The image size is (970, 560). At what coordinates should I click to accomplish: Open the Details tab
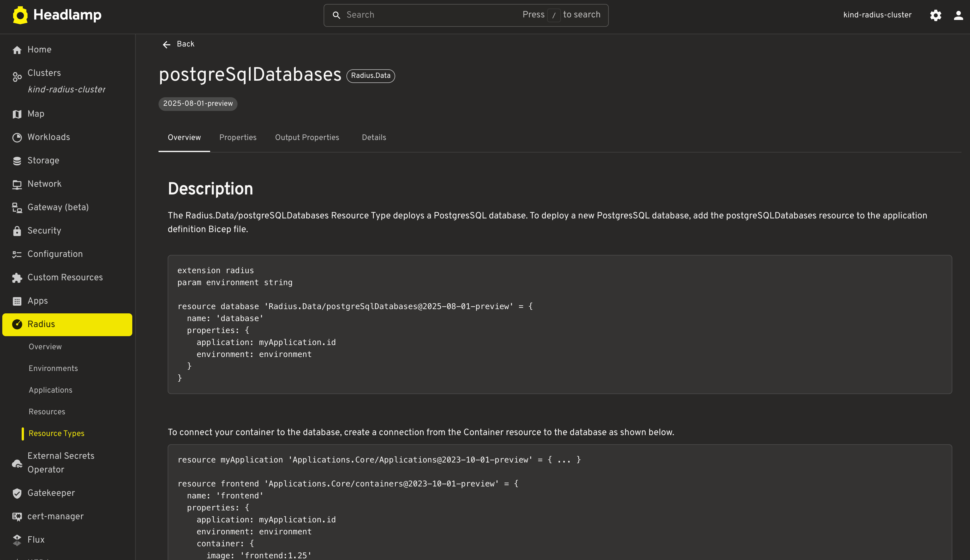click(374, 138)
